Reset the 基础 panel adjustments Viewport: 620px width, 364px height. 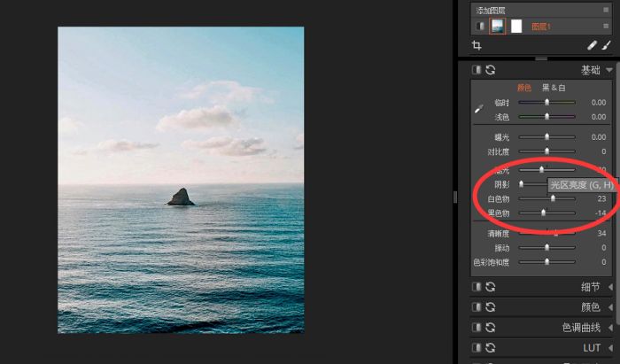tap(490, 70)
